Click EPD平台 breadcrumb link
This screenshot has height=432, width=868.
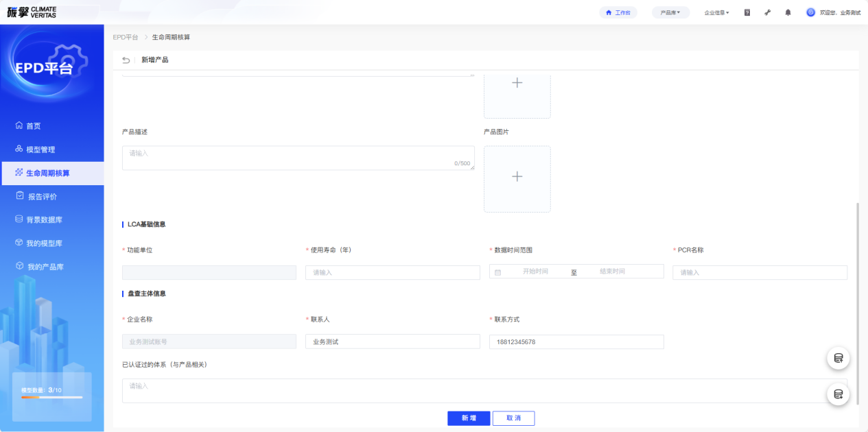(126, 37)
